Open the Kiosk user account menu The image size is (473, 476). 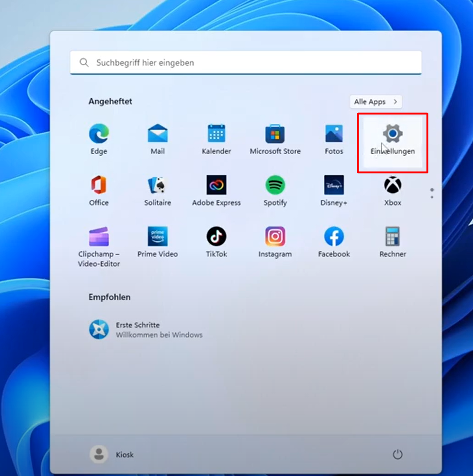click(112, 454)
